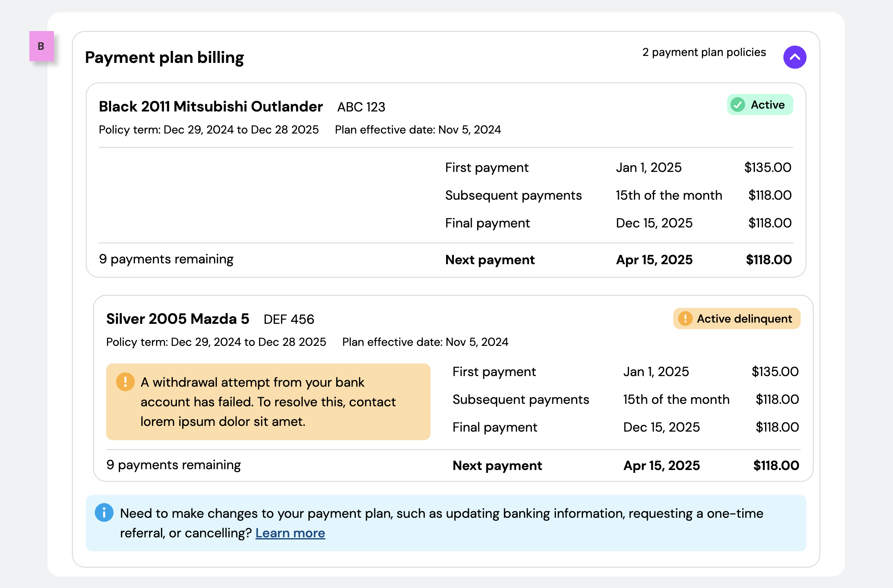This screenshot has height=588, width=893.
Task: Click the Mitsubishi next payment bold $118.00
Action: pos(769,260)
